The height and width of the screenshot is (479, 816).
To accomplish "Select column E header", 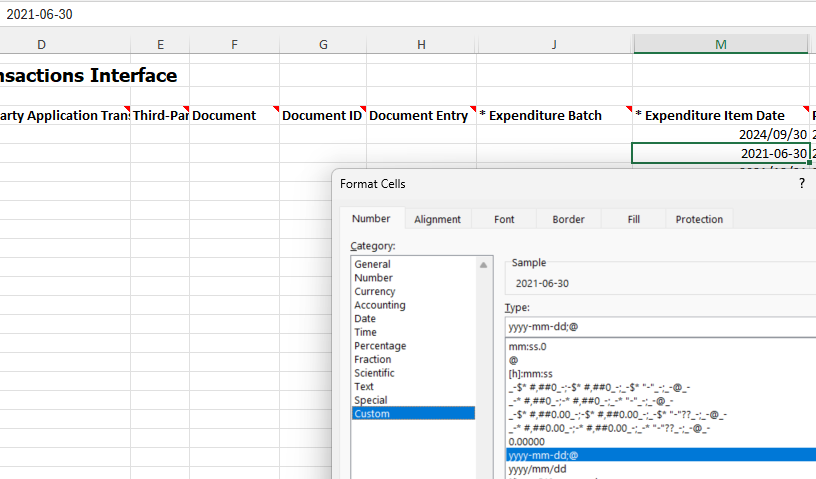I will [x=160, y=44].
